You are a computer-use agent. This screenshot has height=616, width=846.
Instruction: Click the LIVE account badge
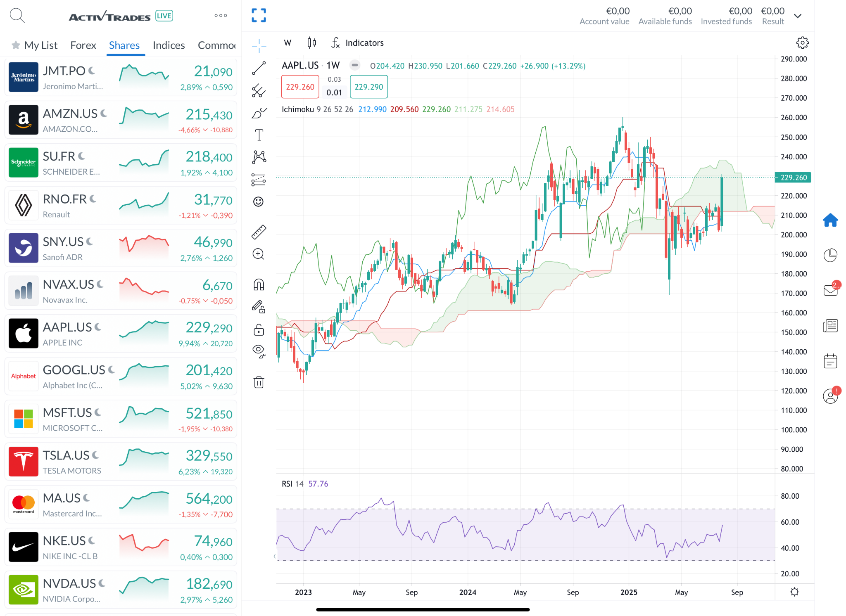(x=164, y=16)
